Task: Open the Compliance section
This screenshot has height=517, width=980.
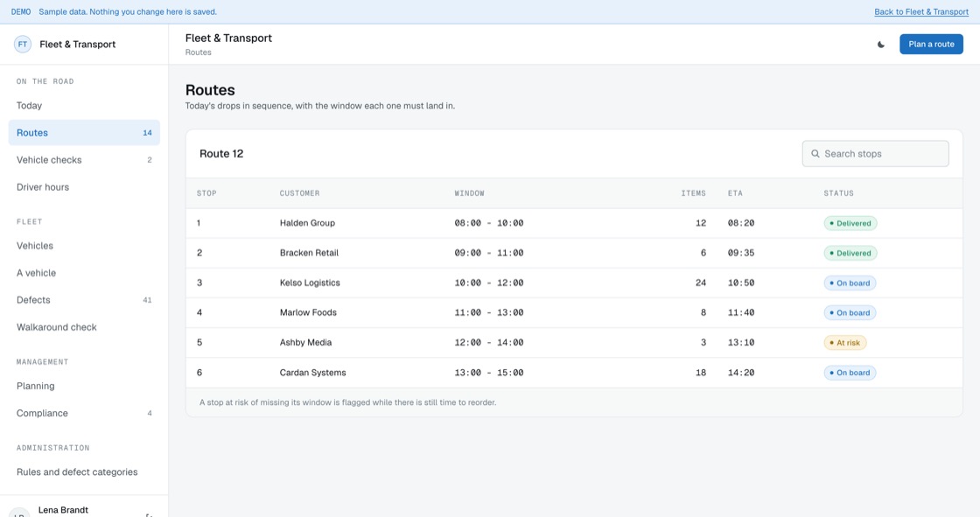Action: [84, 413]
